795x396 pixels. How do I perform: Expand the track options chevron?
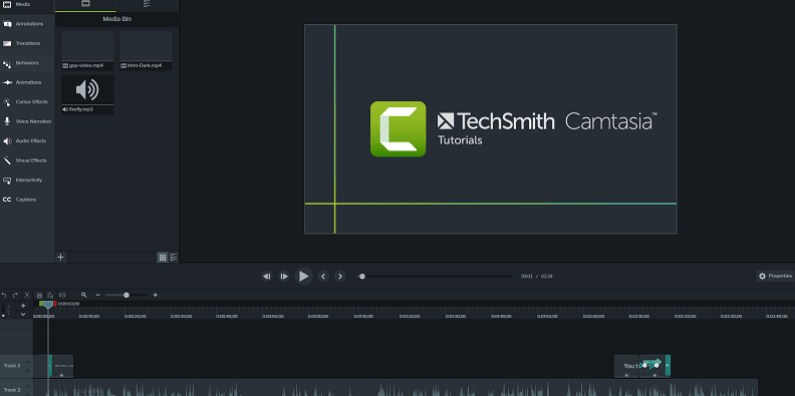click(x=23, y=314)
